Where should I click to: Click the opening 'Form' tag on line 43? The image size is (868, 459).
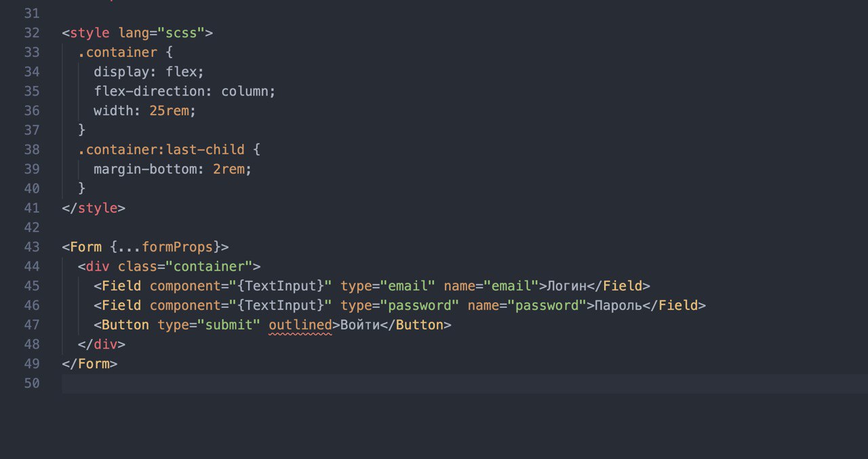[85, 247]
